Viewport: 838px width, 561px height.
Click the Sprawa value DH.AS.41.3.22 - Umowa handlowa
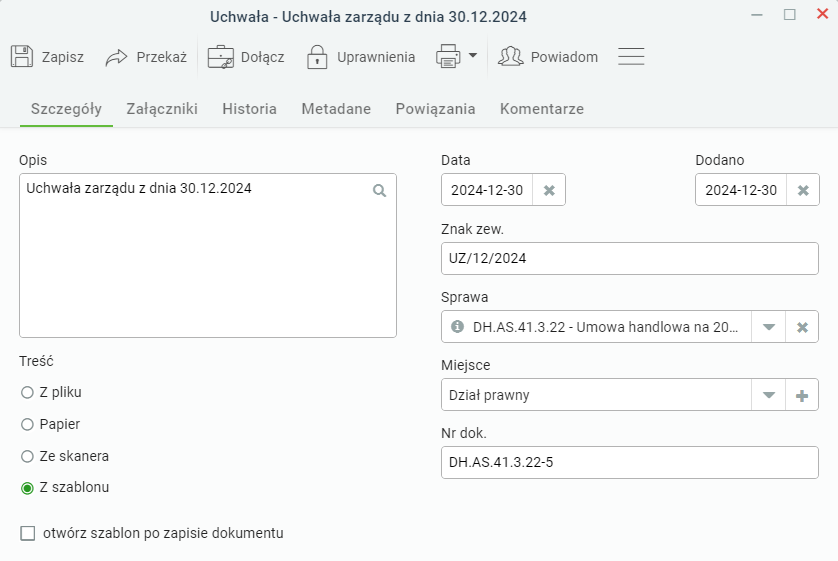click(x=605, y=327)
